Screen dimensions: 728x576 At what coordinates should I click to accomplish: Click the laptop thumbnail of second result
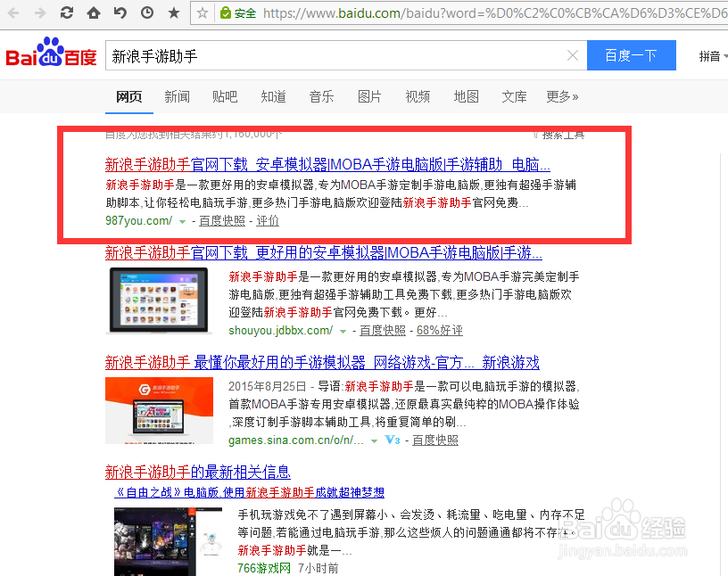(x=159, y=300)
